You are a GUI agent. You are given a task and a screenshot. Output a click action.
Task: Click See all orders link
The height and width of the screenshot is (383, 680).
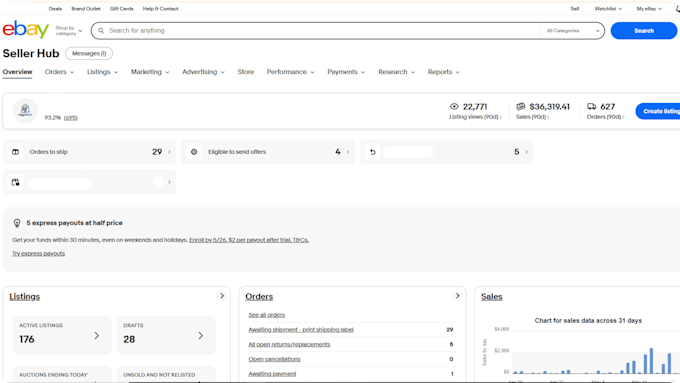point(266,315)
